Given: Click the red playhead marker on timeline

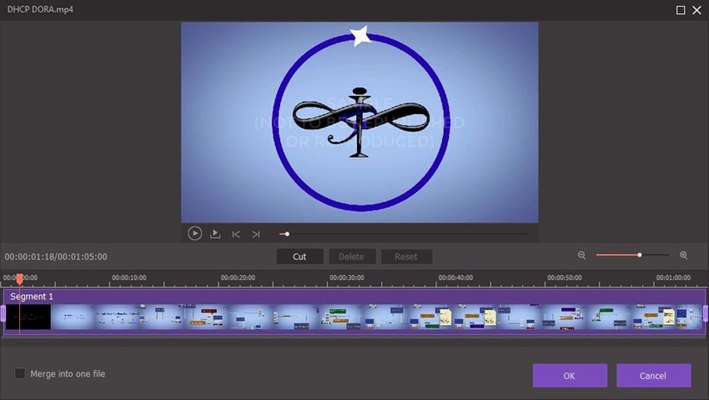Looking at the screenshot, I should [19, 278].
